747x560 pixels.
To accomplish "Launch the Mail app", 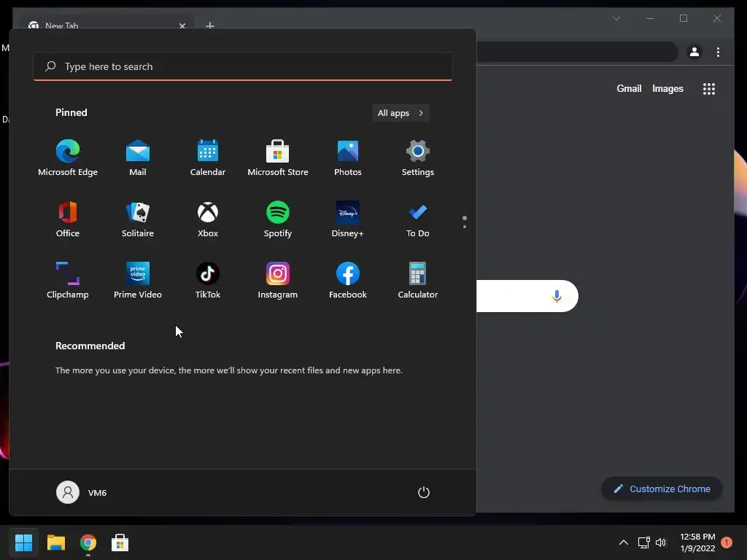I will (x=138, y=158).
